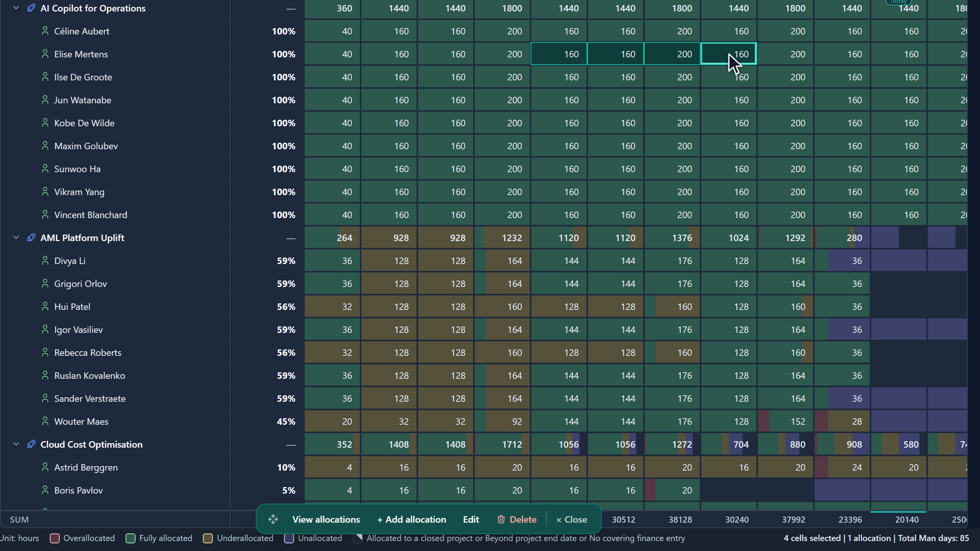
Task: Click the person icon beside Jun Watanabe
Action: tap(45, 99)
